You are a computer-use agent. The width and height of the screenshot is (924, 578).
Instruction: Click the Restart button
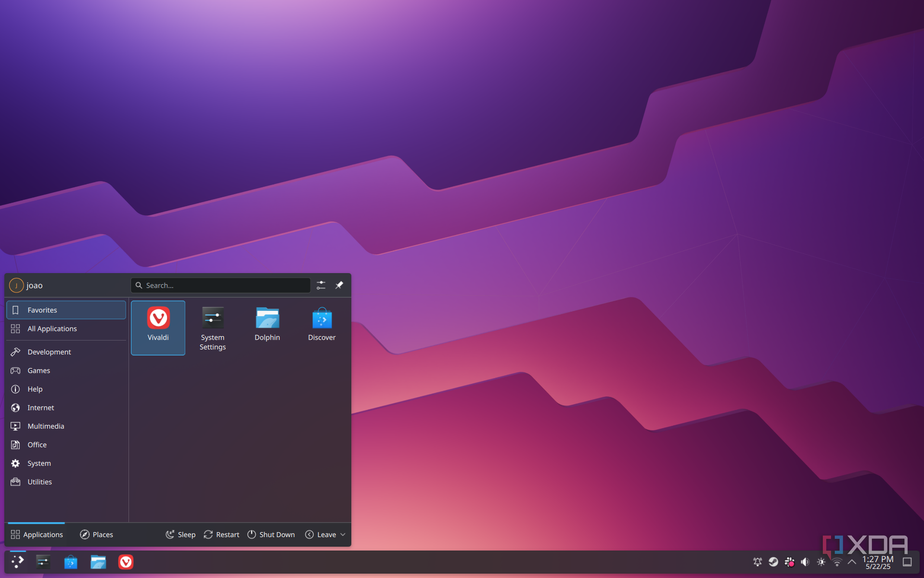coord(221,535)
